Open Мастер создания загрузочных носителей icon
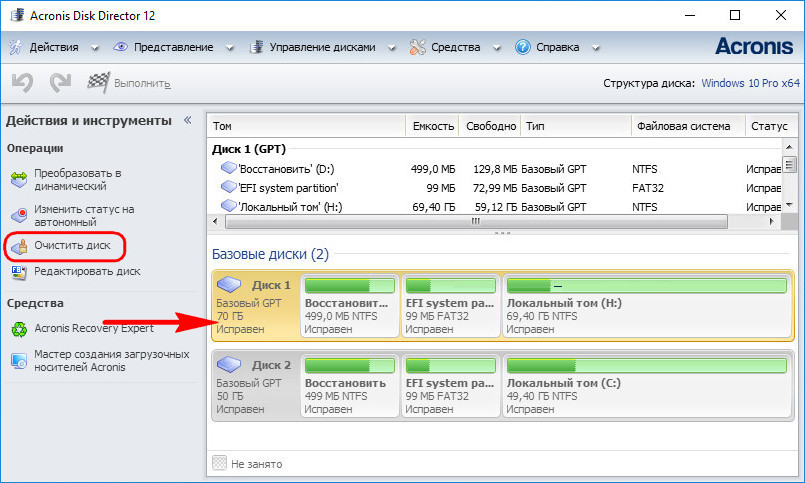 (19, 361)
